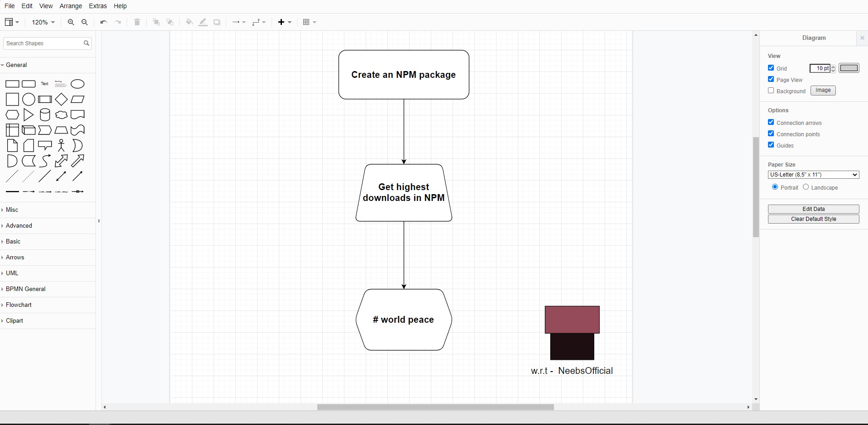The width and height of the screenshot is (868, 425).
Task: Open the Help menu
Action: point(120,6)
